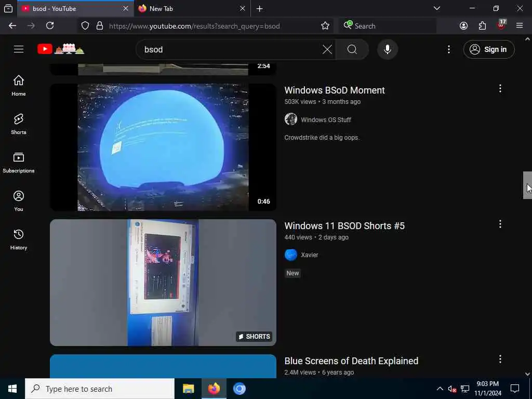Viewport: 532px width, 399px height.
Task: Open Windows 11 BSOD Shorts #5 thumbnail
Action: pyautogui.click(x=163, y=283)
